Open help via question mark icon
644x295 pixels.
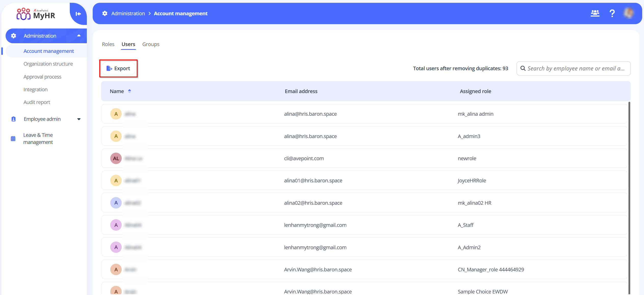(x=612, y=13)
